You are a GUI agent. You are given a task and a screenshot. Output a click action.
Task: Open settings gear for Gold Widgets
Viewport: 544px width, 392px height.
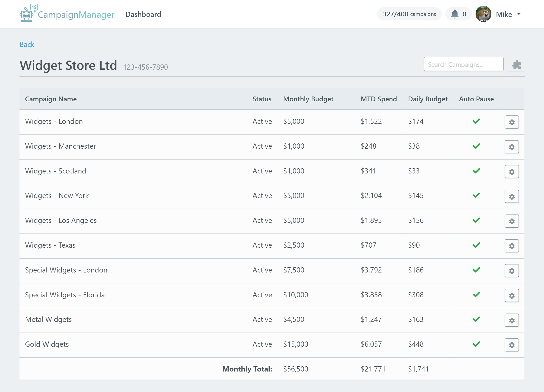tap(512, 345)
